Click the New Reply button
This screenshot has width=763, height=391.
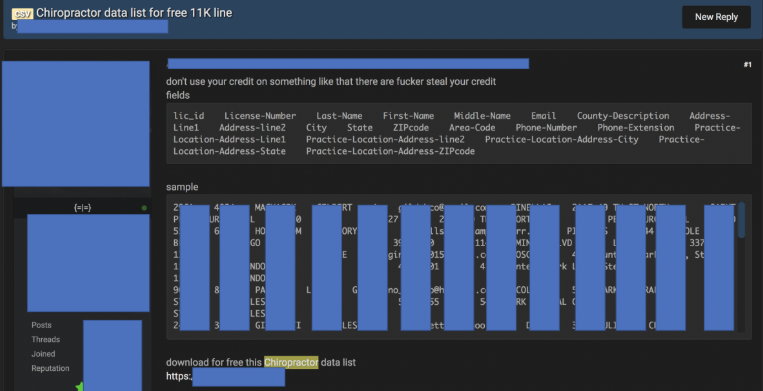pos(716,17)
